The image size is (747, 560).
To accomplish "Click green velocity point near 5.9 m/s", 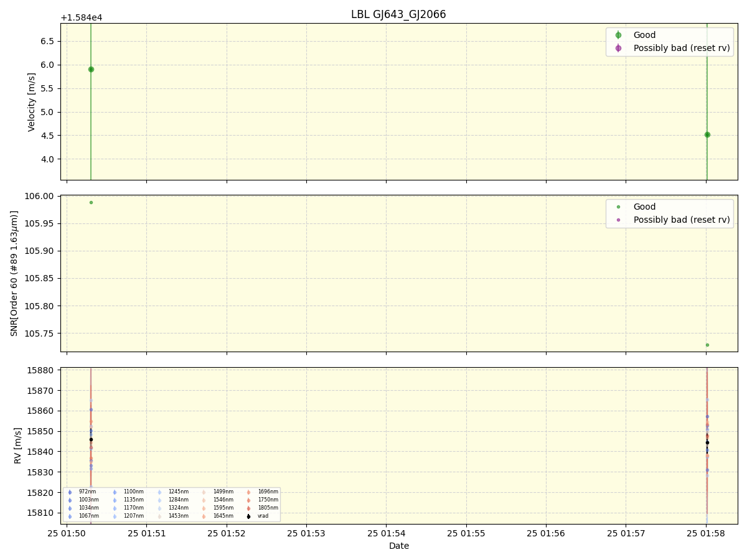I will click(x=91, y=70).
